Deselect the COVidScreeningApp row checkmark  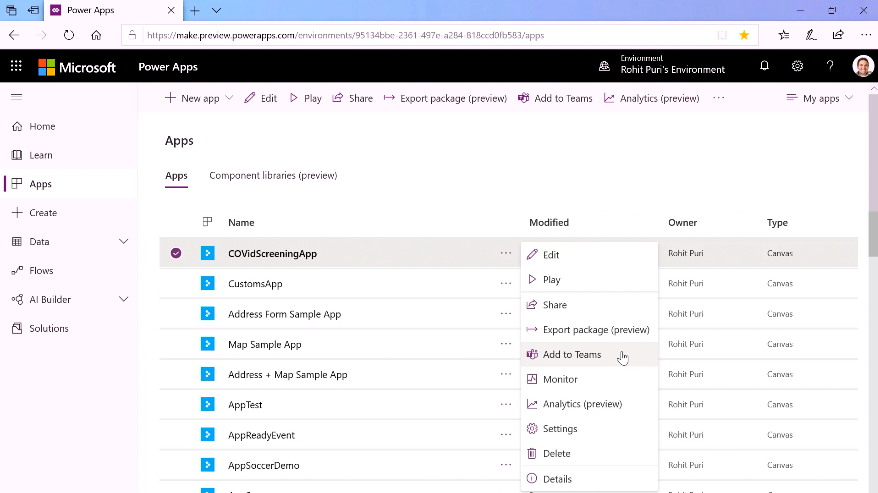(176, 253)
